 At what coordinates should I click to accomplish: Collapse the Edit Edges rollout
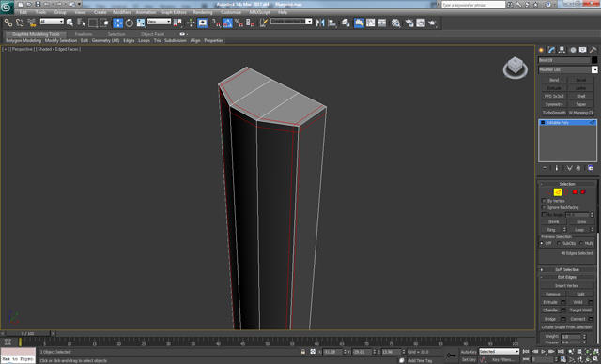tap(567, 277)
